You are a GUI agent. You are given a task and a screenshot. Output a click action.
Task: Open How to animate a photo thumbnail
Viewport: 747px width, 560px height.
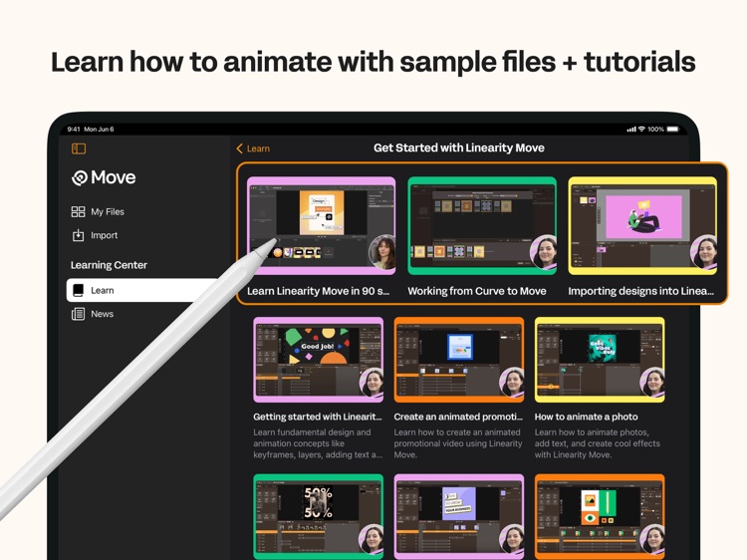[x=600, y=360]
